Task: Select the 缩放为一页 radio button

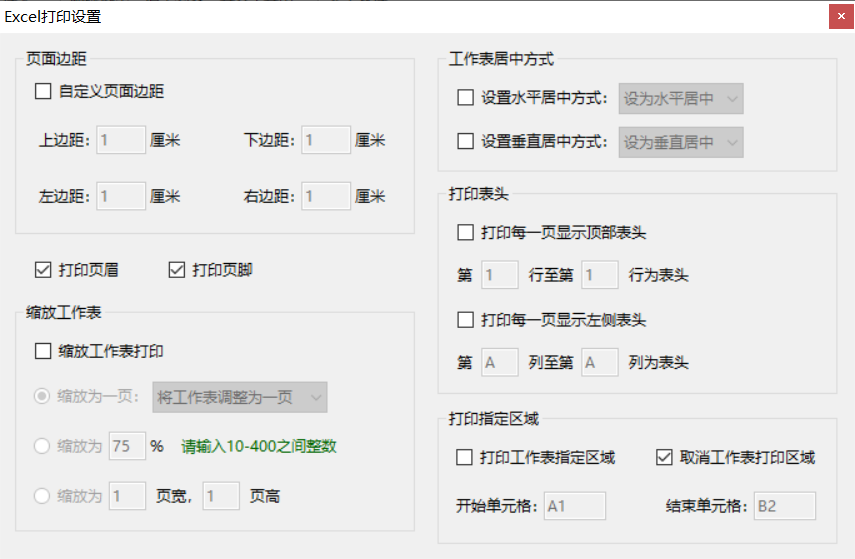Action: [x=42, y=396]
